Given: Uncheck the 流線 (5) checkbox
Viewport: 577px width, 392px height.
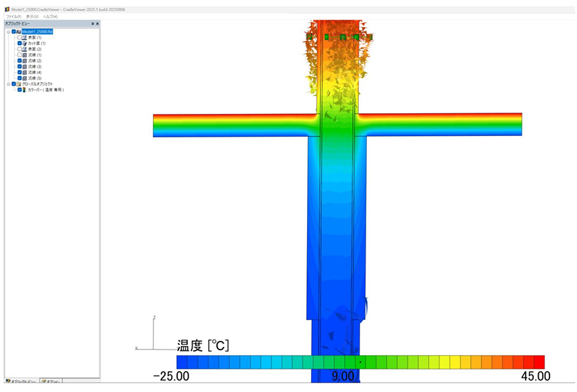Looking at the screenshot, I should [x=20, y=78].
